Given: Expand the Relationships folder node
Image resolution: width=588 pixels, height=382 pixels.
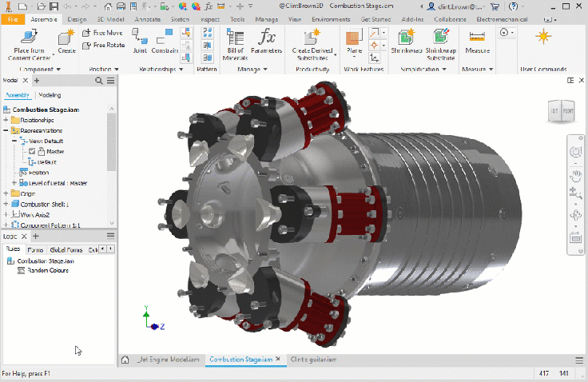Looking at the screenshot, I should (x=6, y=120).
